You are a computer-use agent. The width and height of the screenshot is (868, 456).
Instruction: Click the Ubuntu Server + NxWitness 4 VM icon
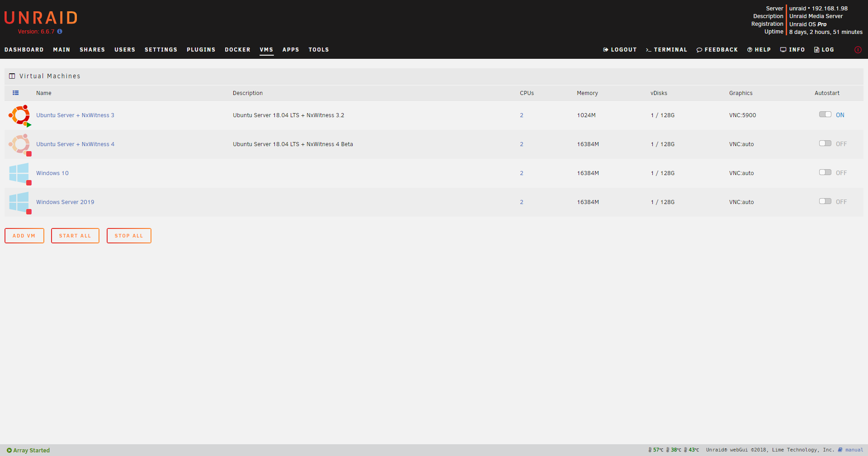click(19, 144)
